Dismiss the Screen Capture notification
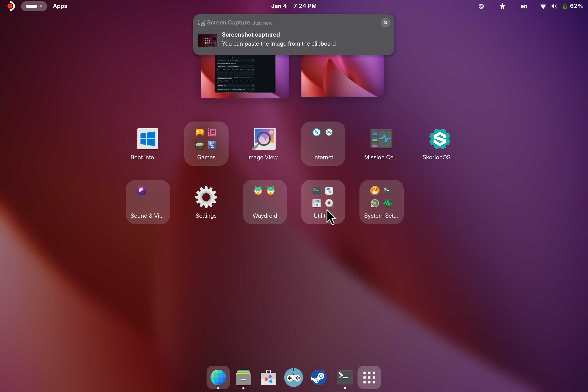 tap(386, 23)
